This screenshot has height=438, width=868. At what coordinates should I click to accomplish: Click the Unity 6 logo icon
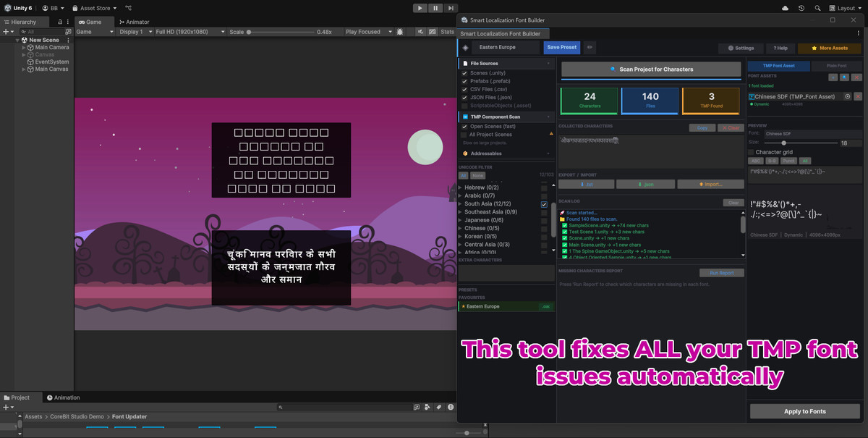pyautogui.click(x=7, y=8)
